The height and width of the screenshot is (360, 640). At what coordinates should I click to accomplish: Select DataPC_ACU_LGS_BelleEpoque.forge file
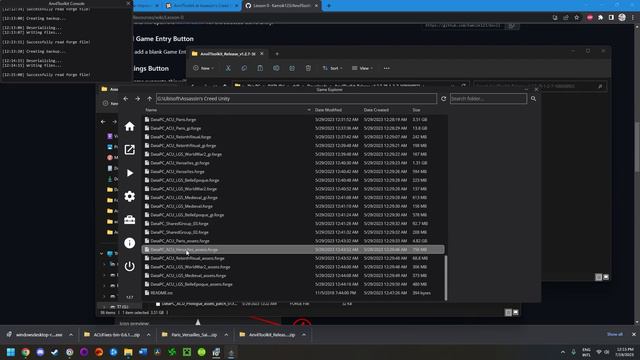(x=293, y=180)
